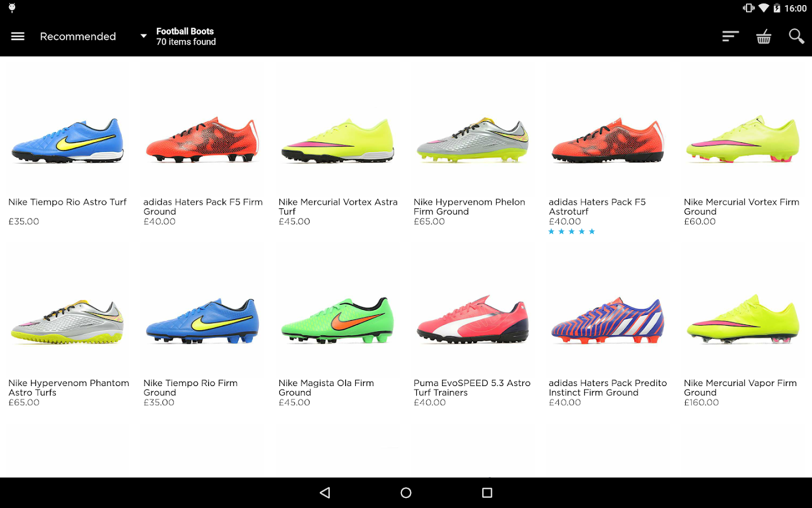Click the £45.00 price of Mercurial Vortex Astra Turf
The height and width of the screenshot is (508, 812).
point(294,221)
